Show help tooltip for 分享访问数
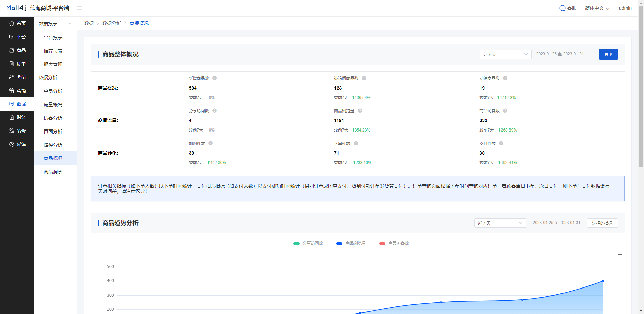Image resolution: width=644 pixels, height=314 pixels. [214, 111]
